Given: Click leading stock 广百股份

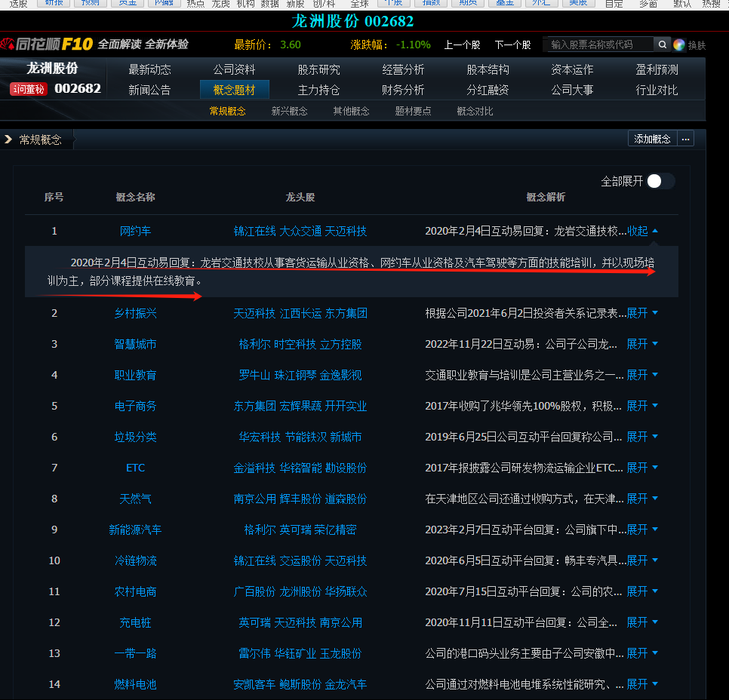Looking at the screenshot, I should (254, 591).
